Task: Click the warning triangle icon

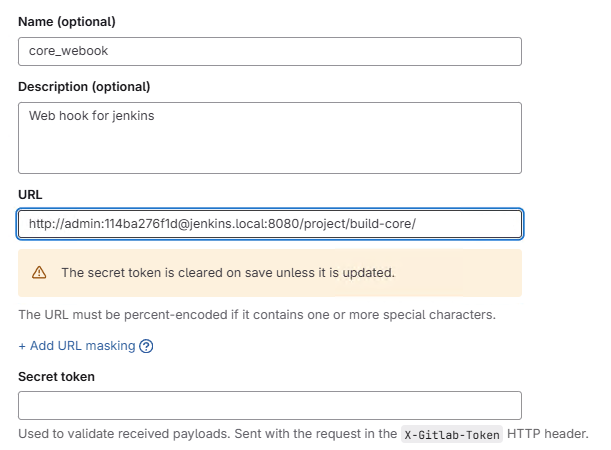Action: (39, 272)
